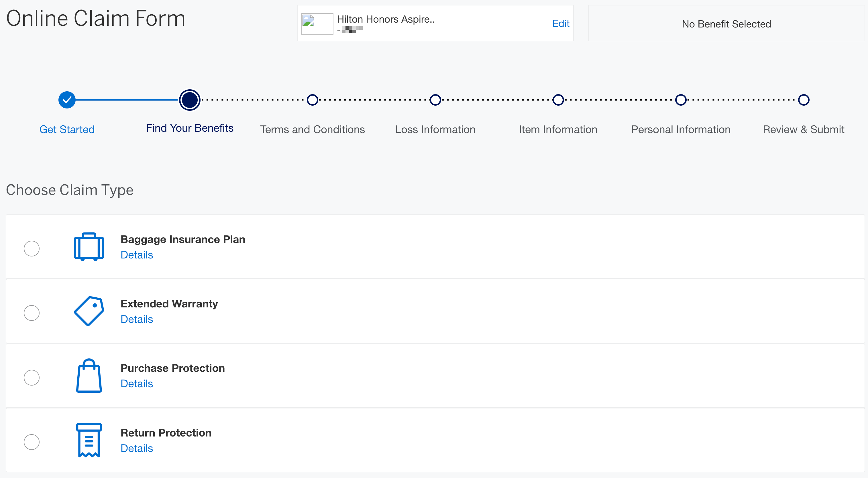The width and height of the screenshot is (868, 478).
Task: Click the Hilton Honors Aspire card image
Action: pos(317,23)
